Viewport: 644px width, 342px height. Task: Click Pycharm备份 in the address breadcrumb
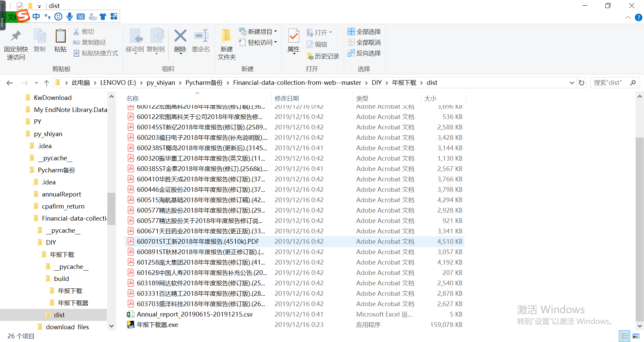pos(204,83)
